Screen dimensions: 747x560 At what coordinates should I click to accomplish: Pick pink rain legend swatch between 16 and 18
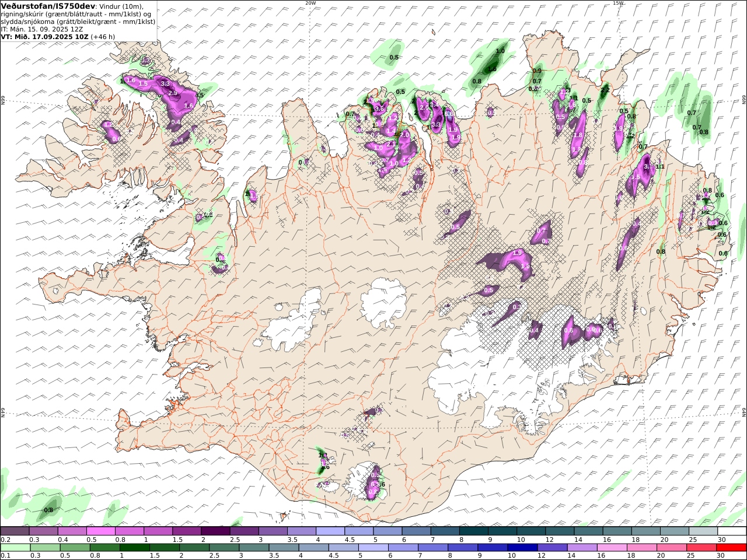[x=612, y=547]
